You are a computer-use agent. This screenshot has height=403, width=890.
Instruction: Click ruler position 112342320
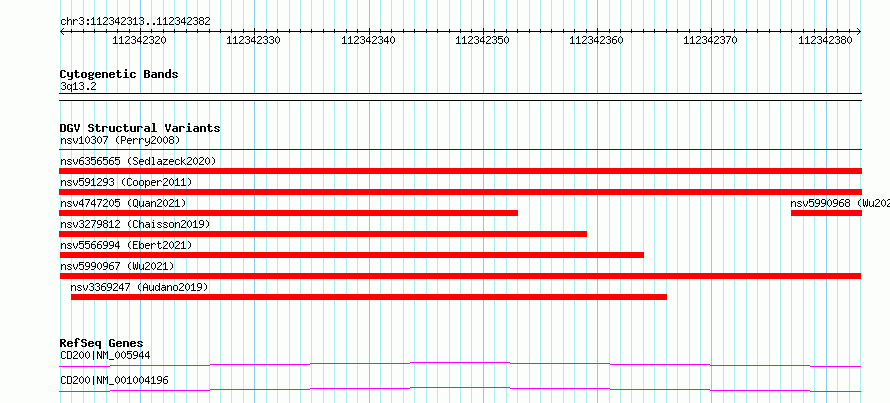(x=140, y=40)
